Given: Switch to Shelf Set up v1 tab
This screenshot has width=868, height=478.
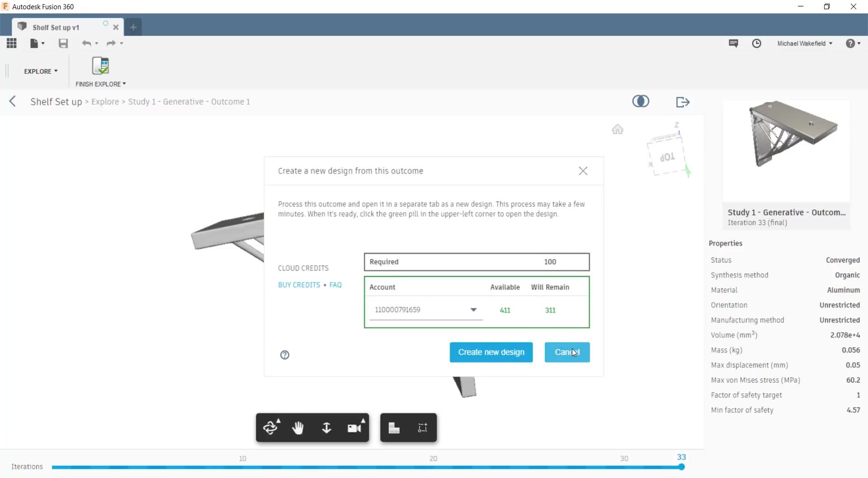Looking at the screenshot, I should coord(56,28).
